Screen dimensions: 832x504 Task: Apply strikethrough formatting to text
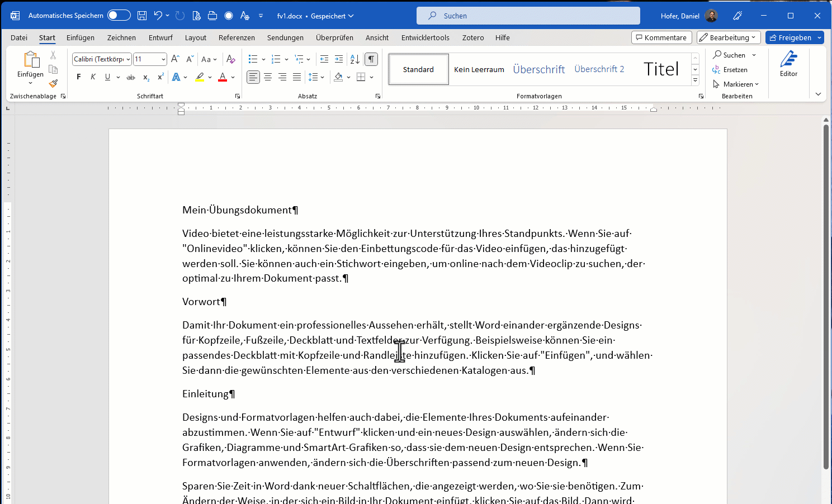(x=131, y=77)
